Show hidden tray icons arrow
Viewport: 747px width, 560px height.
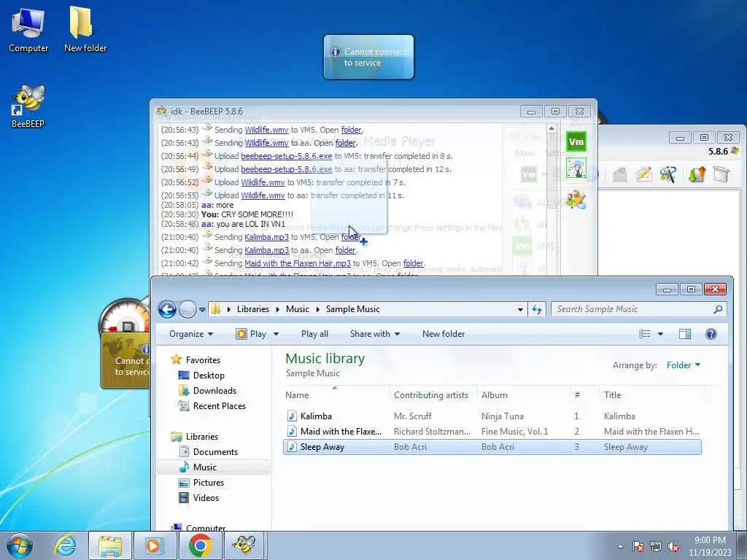[x=620, y=547]
